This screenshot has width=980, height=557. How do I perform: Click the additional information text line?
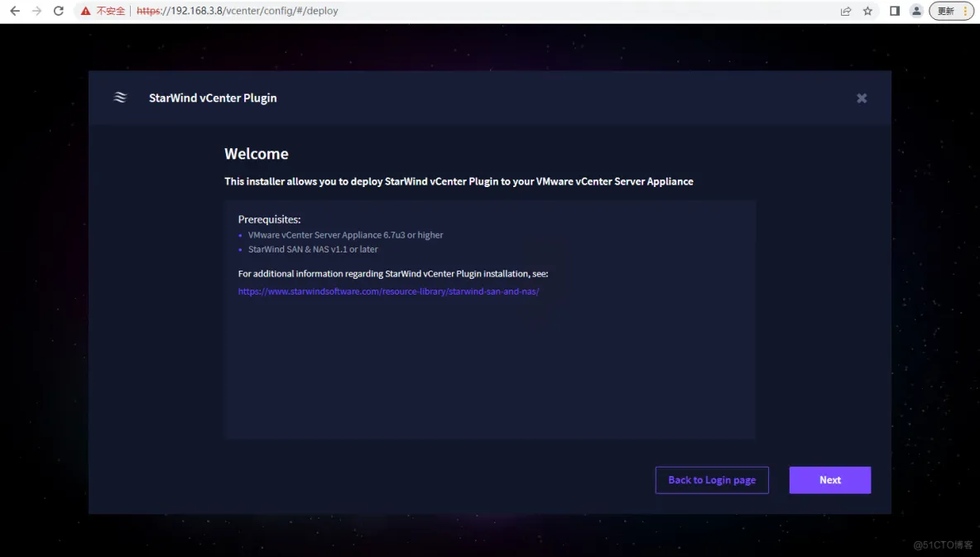393,274
